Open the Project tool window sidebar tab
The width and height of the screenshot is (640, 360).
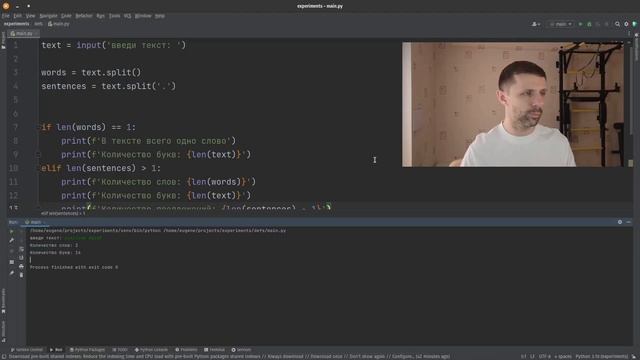[x=3, y=40]
